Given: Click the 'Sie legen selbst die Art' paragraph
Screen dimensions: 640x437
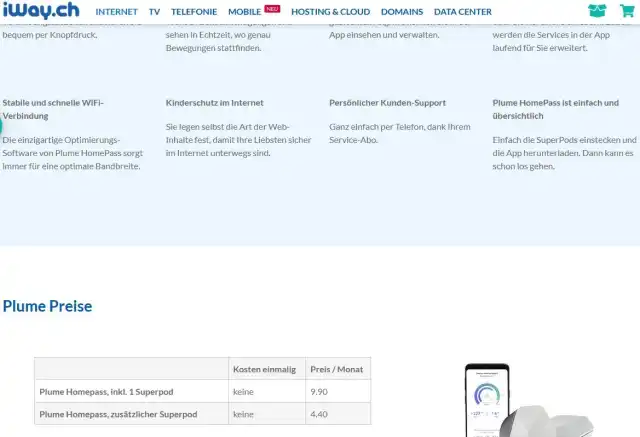Looking at the screenshot, I should [238, 140].
